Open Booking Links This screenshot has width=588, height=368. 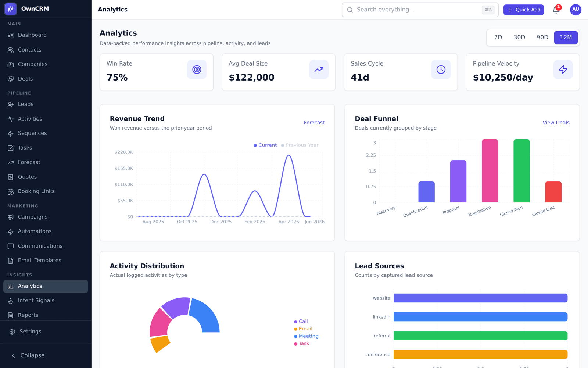(46, 191)
